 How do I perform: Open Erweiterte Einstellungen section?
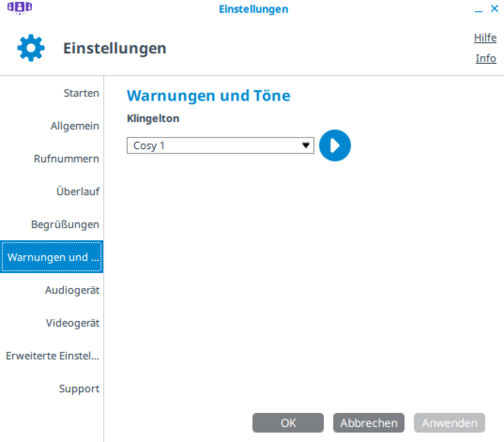point(52,355)
